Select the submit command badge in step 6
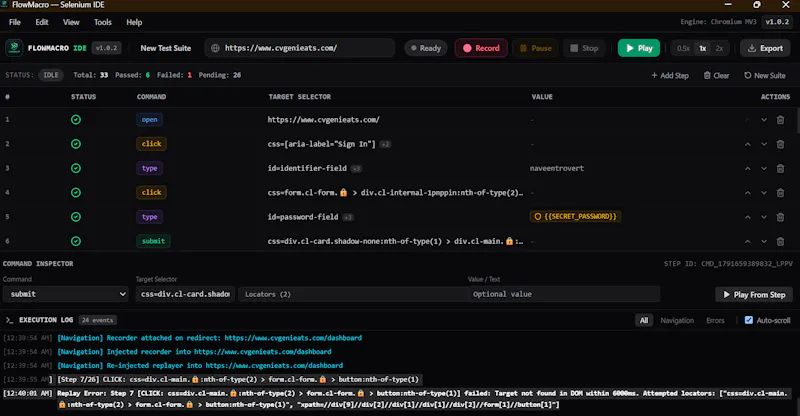800x416 pixels. point(153,241)
